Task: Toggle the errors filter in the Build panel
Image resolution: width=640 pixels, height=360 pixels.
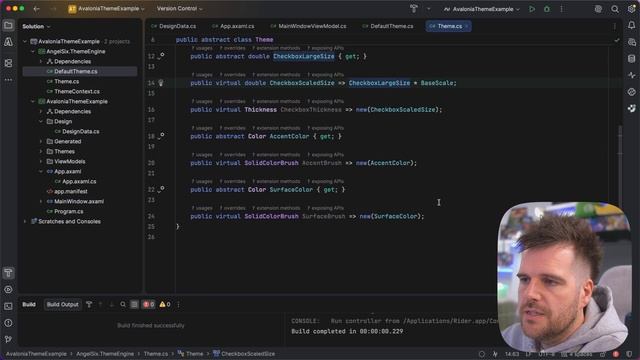Action: click(x=149, y=304)
